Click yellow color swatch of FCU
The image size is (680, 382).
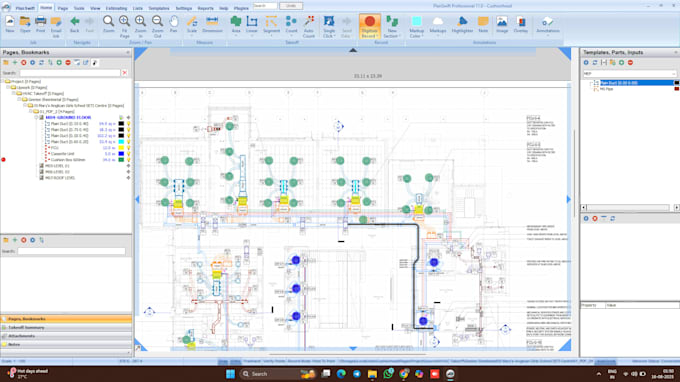[x=121, y=148]
